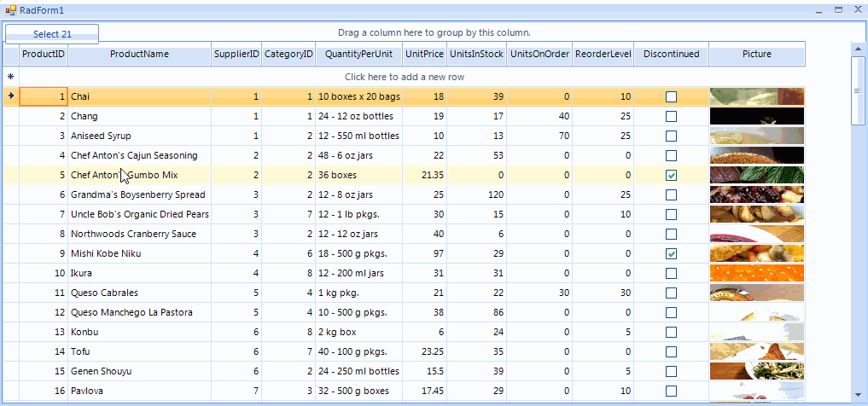Click the current-row arrow indicator beside Chai
This screenshot has height=406, width=868.
[x=10, y=96]
